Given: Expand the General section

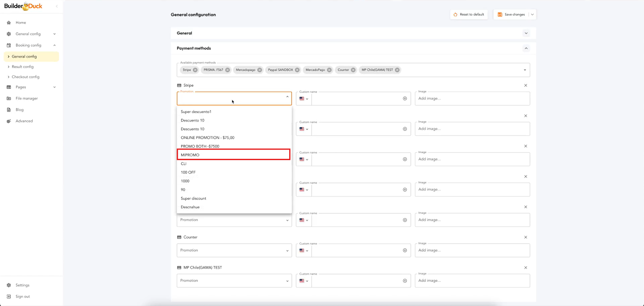Looking at the screenshot, I should click(x=526, y=33).
